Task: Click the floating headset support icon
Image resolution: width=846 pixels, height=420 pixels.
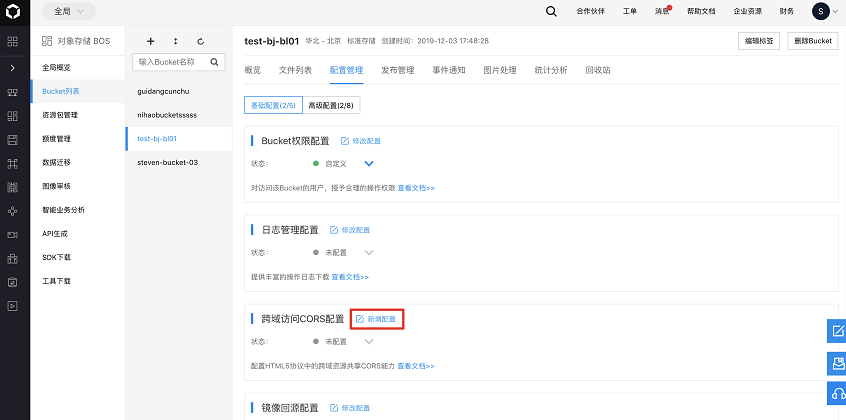Action: (838, 393)
